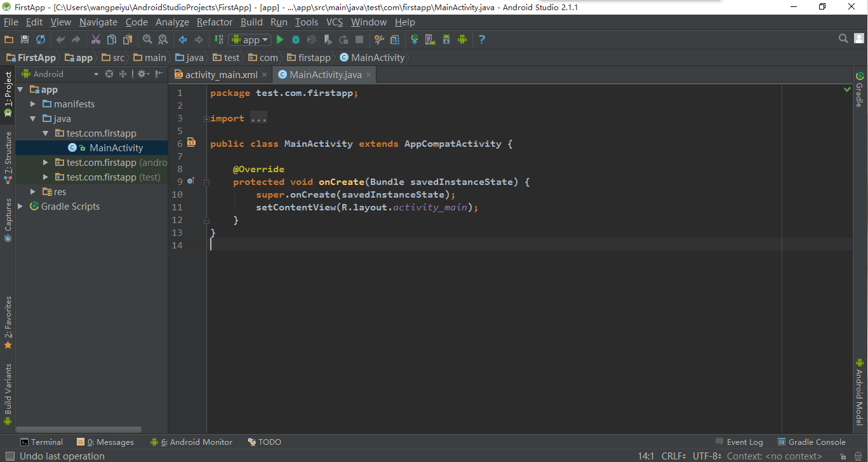Expand the Gradle Scripts node
Viewport: 868px width, 462px height.
(20, 207)
